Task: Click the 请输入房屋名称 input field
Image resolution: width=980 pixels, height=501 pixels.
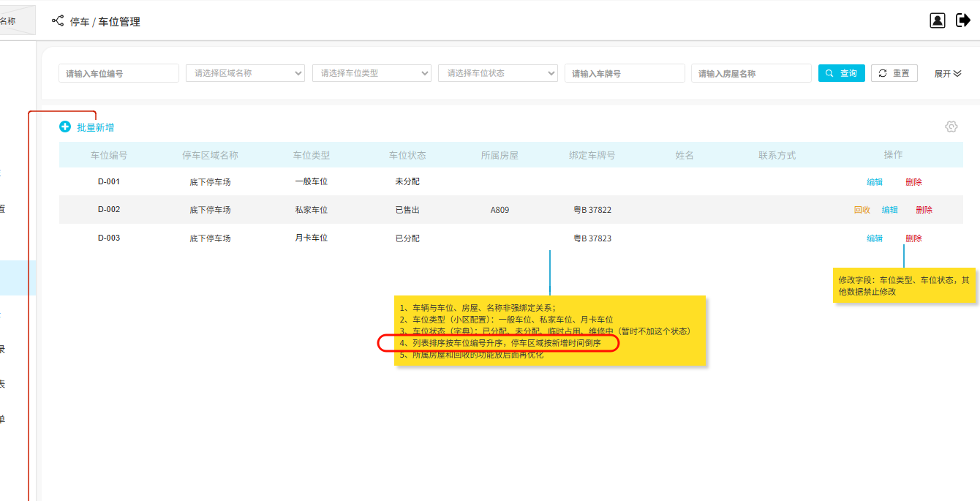Action: click(x=750, y=73)
